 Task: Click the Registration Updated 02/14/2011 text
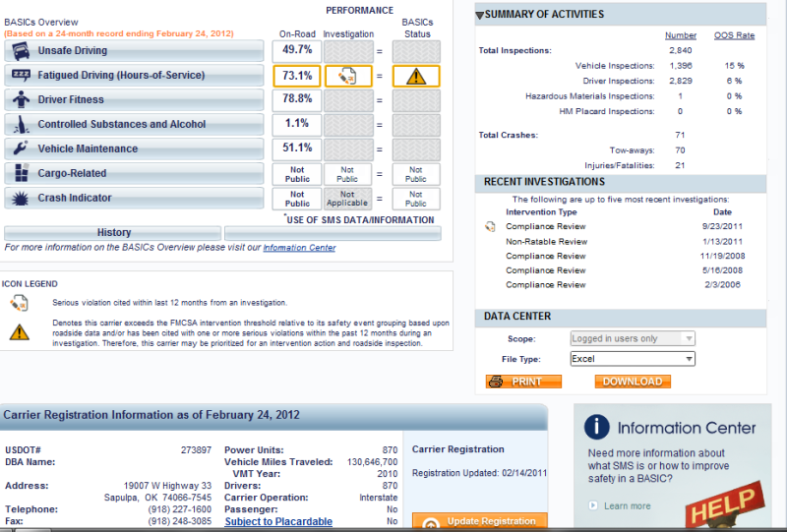tap(479, 473)
